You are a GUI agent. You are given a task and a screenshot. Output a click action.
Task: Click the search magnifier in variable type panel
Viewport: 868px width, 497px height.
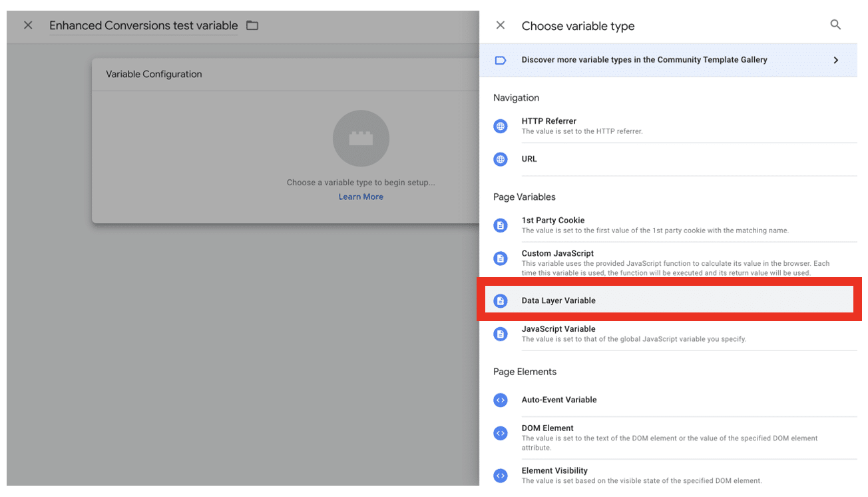(835, 25)
